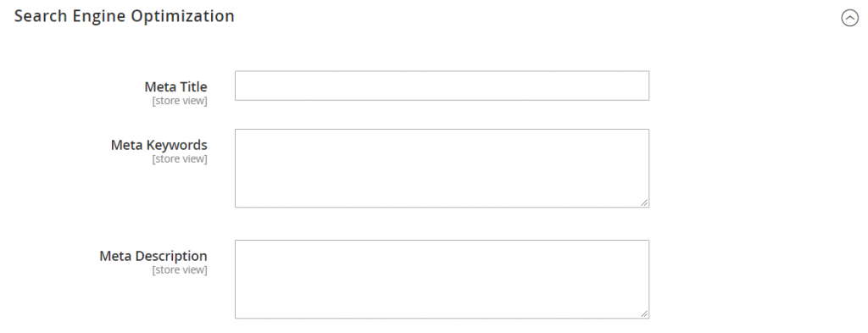Click the Meta Description label
This screenshot has height=333, width=868.
coord(153,256)
